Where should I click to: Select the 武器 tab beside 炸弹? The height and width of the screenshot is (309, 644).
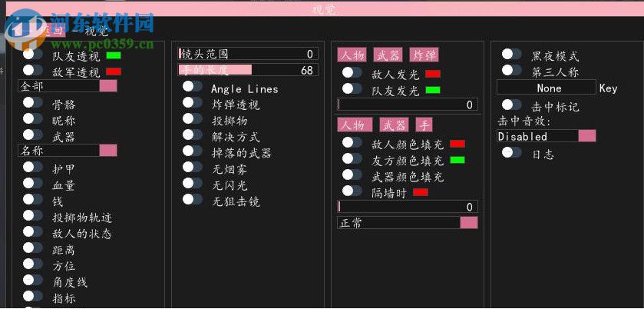click(388, 55)
